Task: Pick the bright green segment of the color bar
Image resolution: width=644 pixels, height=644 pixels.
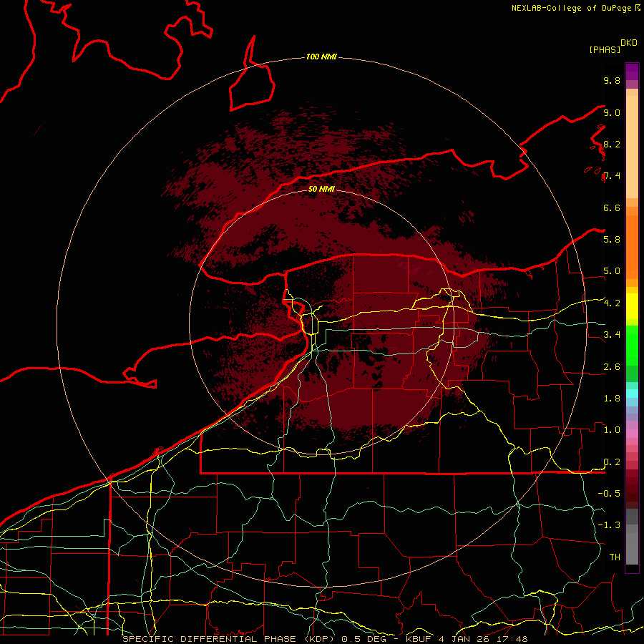Action: [x=632, y=344]
